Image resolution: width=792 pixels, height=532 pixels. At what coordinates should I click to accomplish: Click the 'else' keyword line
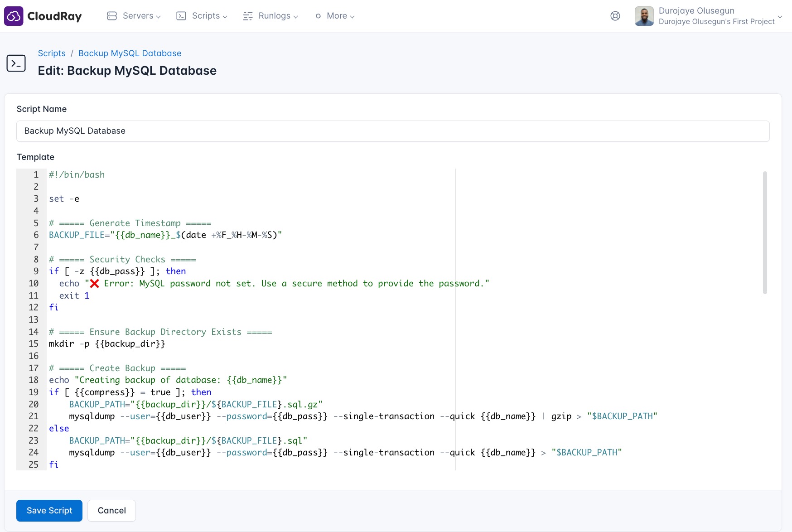pyautogui.click(x=59, y=428)
